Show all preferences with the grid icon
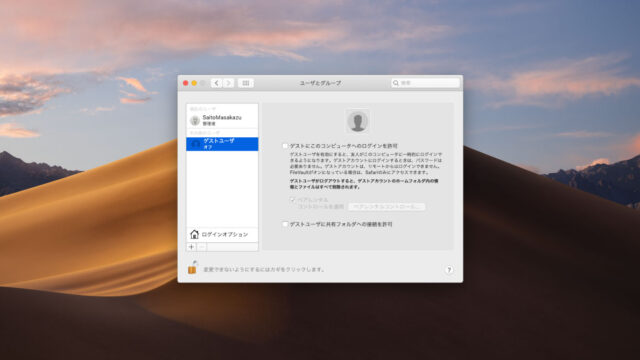640x360 pixels. 246,83
